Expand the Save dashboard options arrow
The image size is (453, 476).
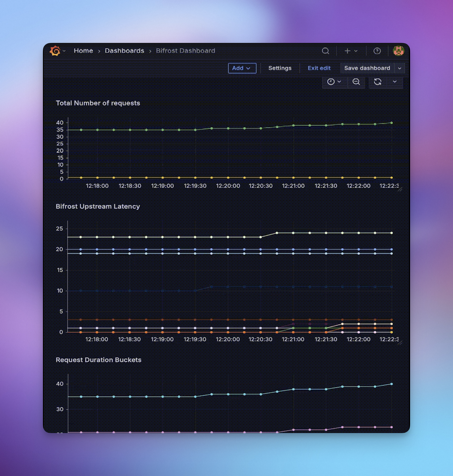pos(400,68)
